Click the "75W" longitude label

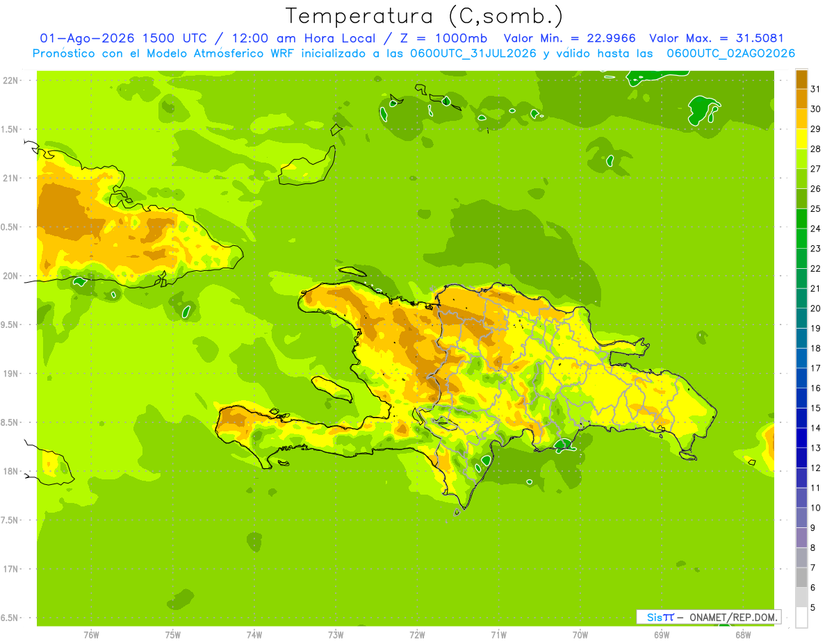click(x=173, y=635)
